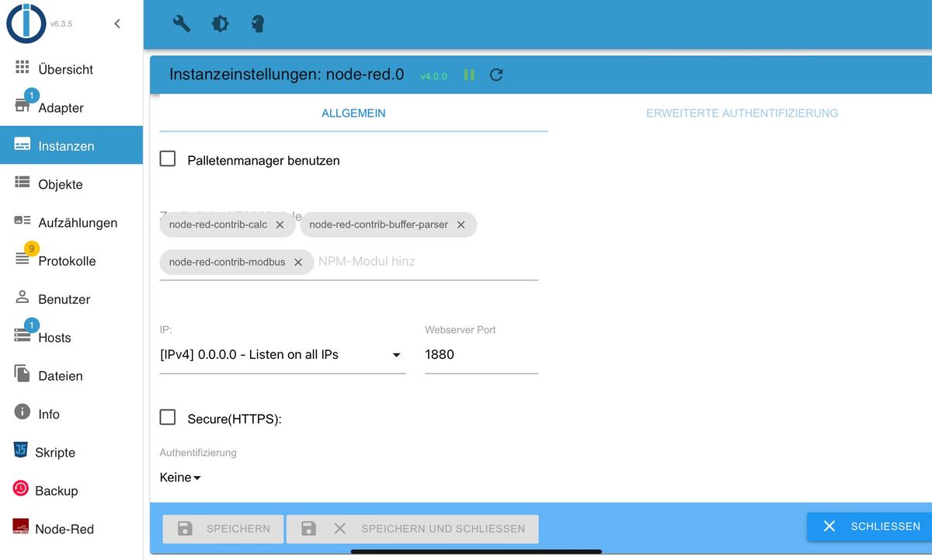
Task: Open Übersicht in the sidebar
Action: pos(71,69)
